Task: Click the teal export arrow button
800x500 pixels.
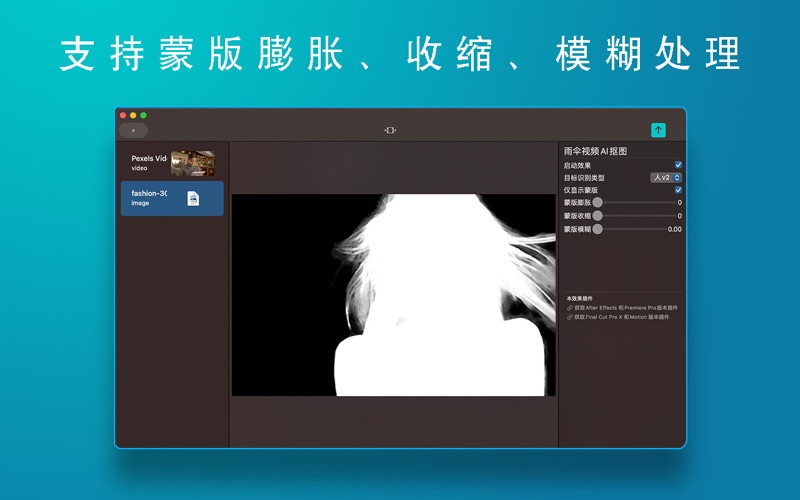Action: [658, 130]
